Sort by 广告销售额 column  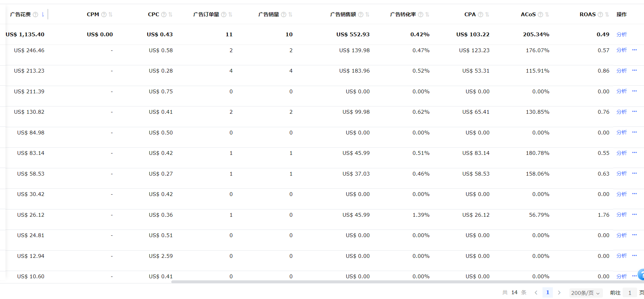pyautogui.click(x=367, y=15)
